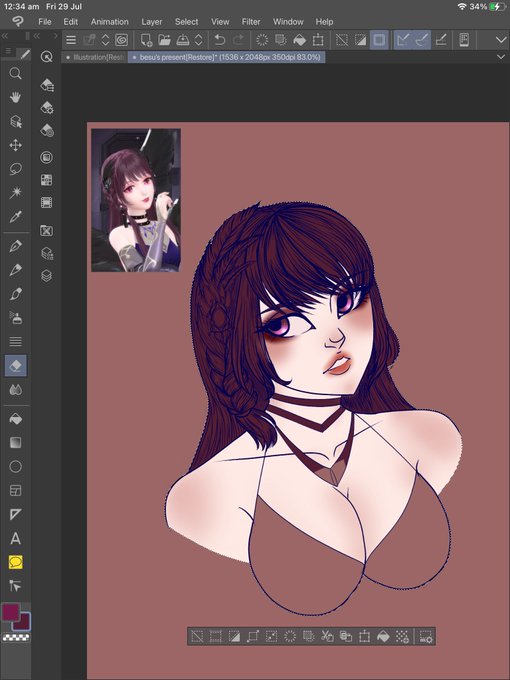Open the Brush Size palette icon
Image resolution: width=510 pixels, height=680 pixels.
47,130
